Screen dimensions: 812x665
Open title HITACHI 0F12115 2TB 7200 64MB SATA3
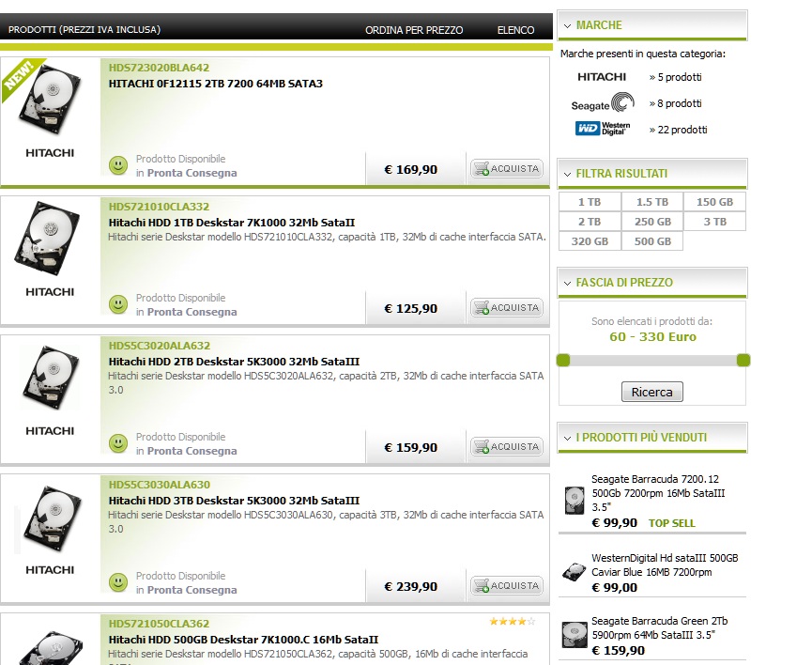[215, 84]
